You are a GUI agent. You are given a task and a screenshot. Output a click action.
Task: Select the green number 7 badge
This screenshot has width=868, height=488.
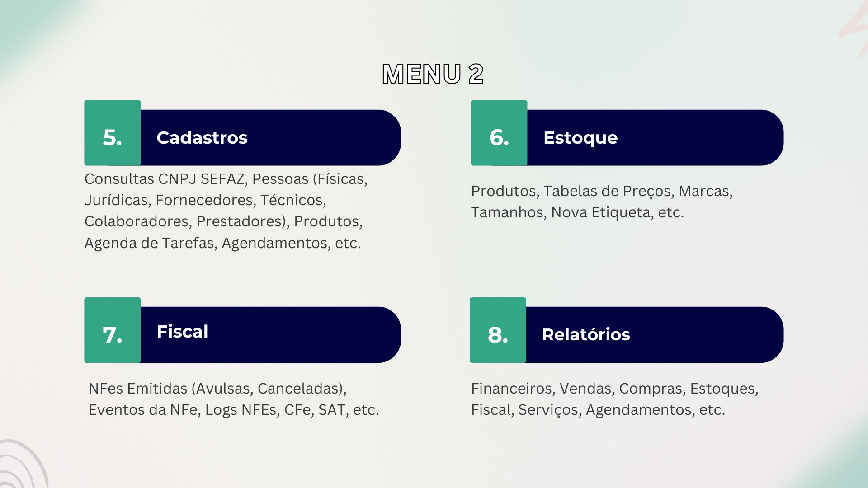tap(112, 330)
